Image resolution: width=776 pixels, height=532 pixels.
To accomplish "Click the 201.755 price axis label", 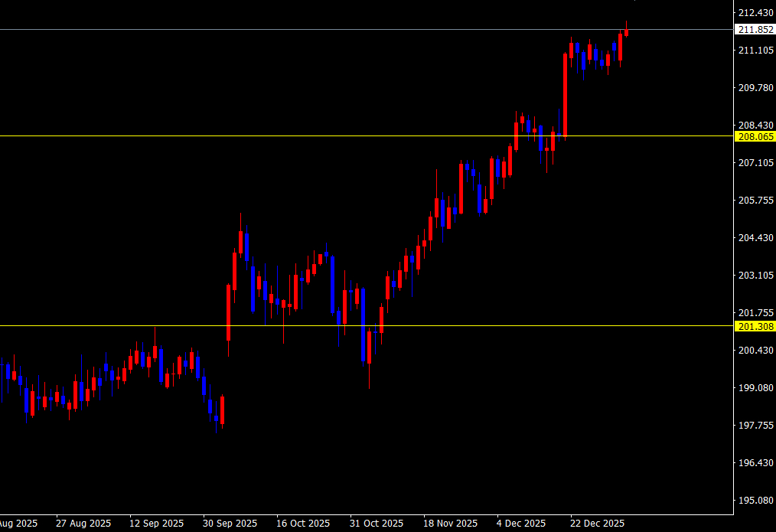I will (x=755, y=313).
